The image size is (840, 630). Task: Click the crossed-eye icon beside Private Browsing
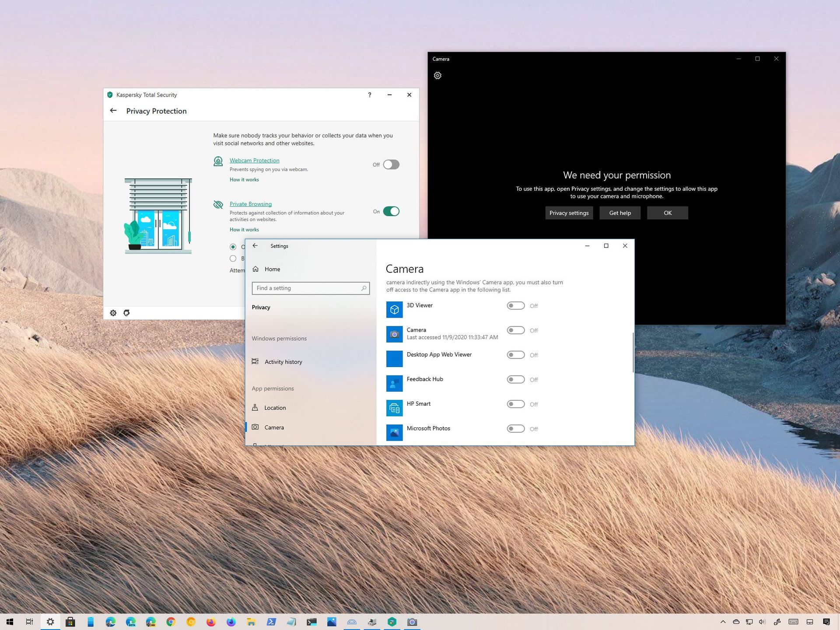pyautogui.click(x=218, y=204)
